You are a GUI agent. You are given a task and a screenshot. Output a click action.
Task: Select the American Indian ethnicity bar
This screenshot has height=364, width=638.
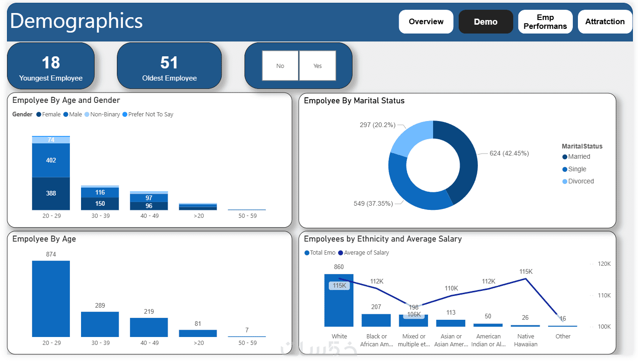[x=488, y=325]
